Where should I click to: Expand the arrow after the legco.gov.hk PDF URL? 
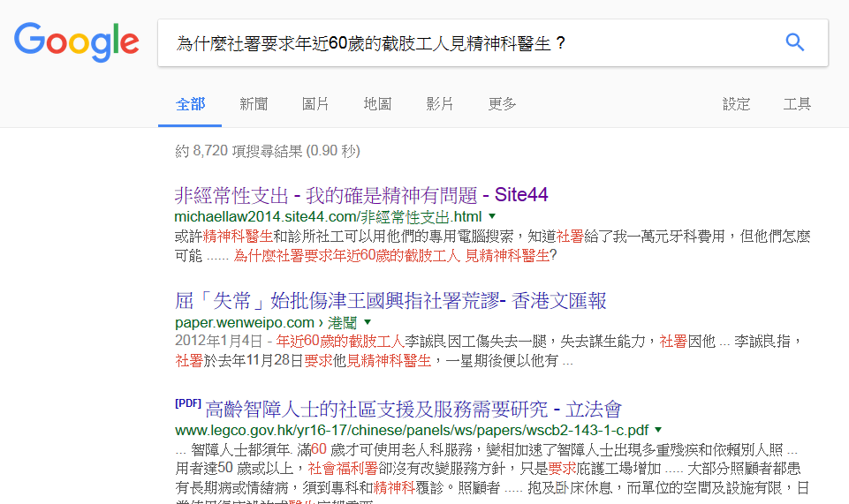(x=658, y=431)
